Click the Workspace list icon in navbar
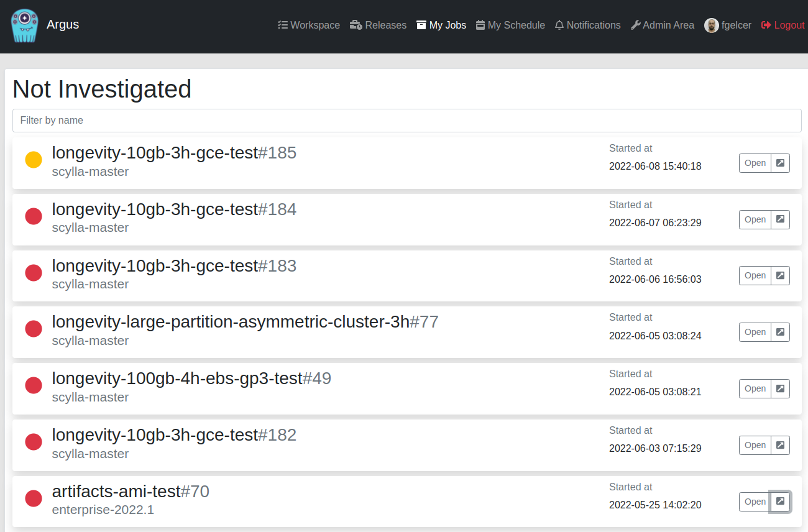The height and width of the screenshot is (532, 808). [283, 25]
